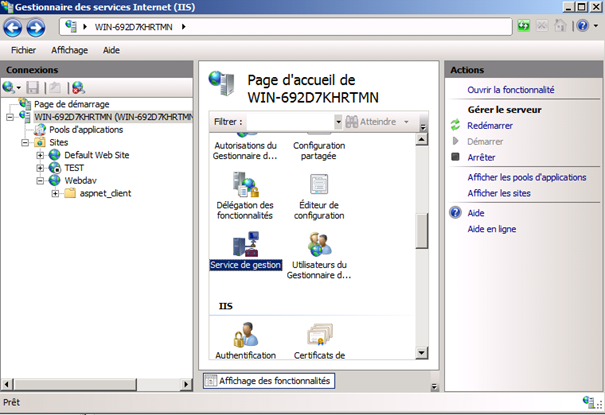Collapse the Webdav site node
The width and height of the screenshot is (605, 415).
(x=41, y=181)
